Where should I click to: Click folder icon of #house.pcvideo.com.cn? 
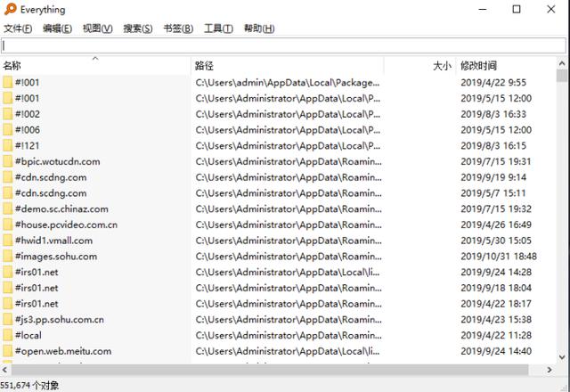tap(8, 225)
